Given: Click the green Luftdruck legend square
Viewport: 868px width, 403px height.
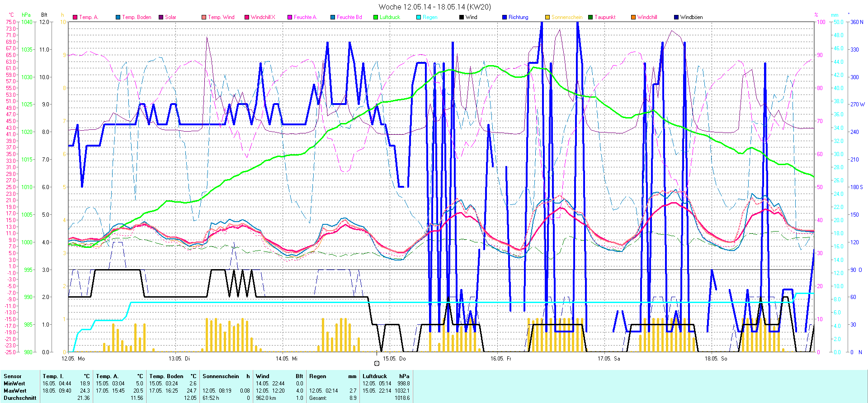Looking at the screenshot, I should click(x=376, y=17).
